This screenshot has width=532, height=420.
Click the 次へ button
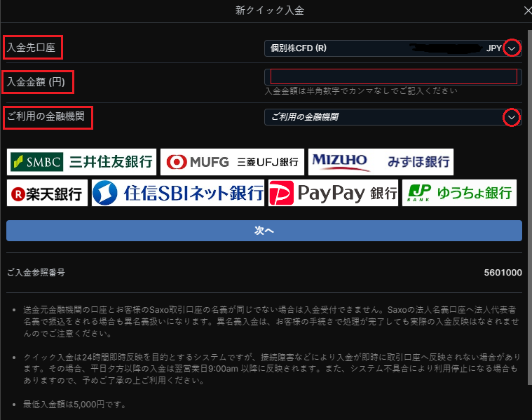(x=264, y=231)
